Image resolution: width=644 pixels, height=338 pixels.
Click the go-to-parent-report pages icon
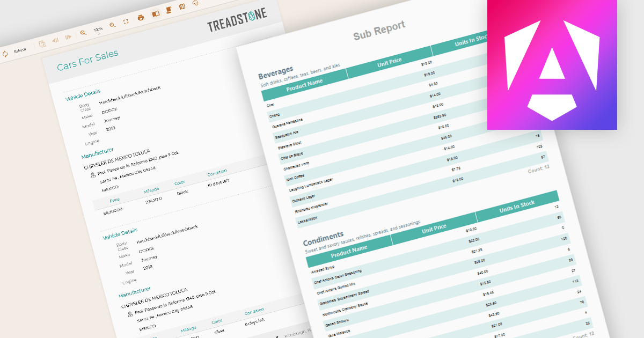[x=42, y=43]
